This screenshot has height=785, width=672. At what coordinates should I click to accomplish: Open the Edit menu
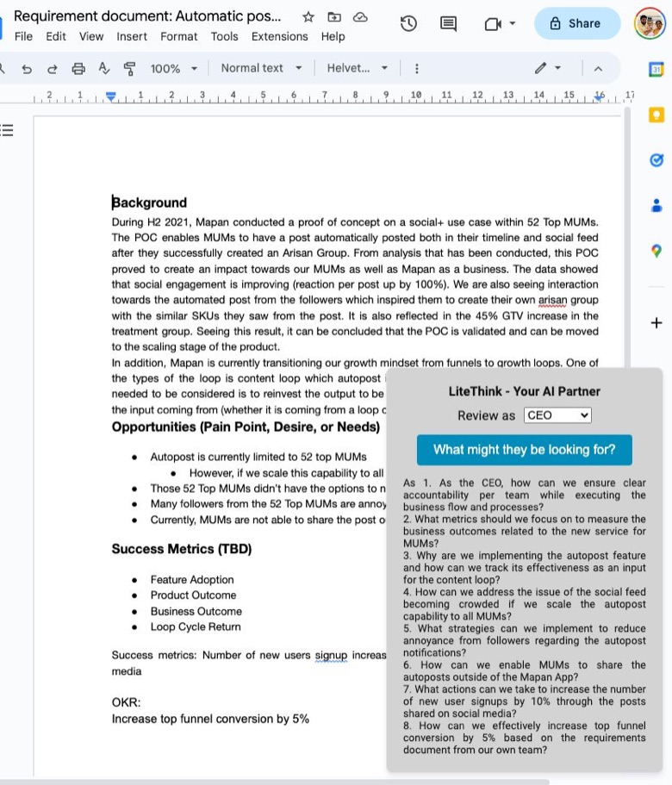55,36
